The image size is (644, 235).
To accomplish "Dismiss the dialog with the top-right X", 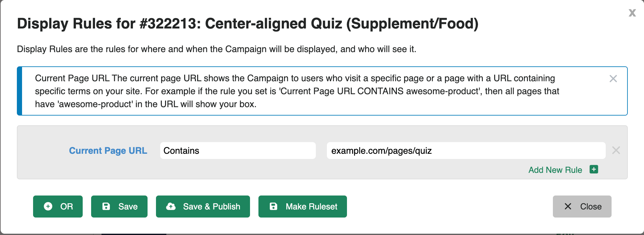I will pos(632,13).
